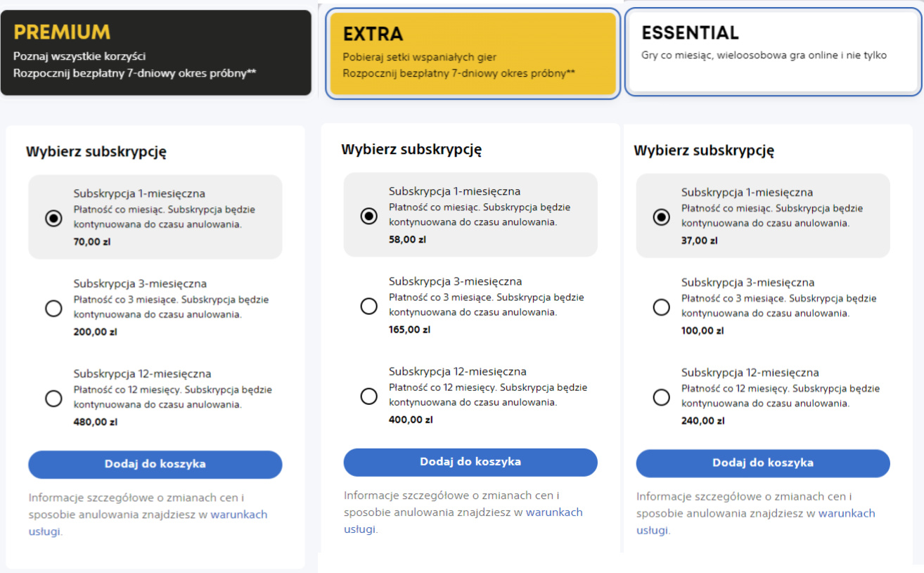
Task: Select the EXTRA plan banner
Action: click(x=473, y=53)
